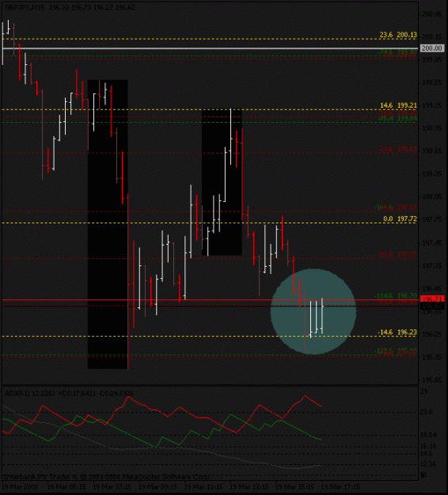
Task: Click 16.18 on the ADX scale
Action: [429, 446]
